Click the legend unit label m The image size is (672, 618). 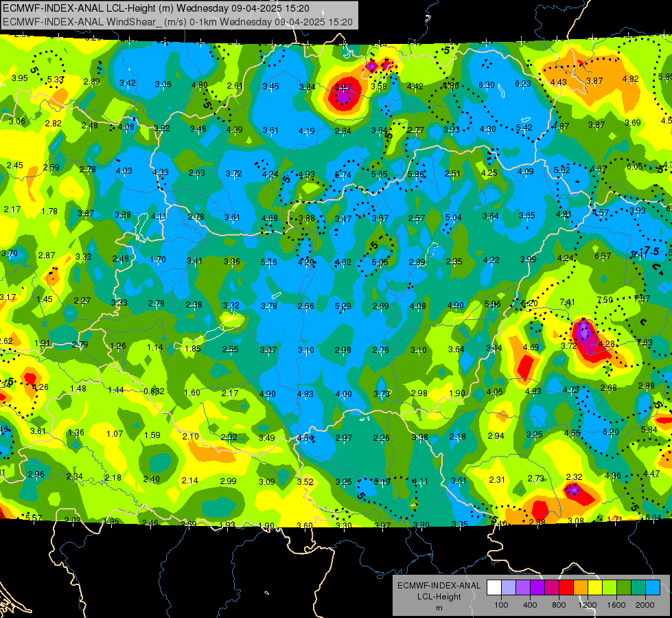coord(439,608)
